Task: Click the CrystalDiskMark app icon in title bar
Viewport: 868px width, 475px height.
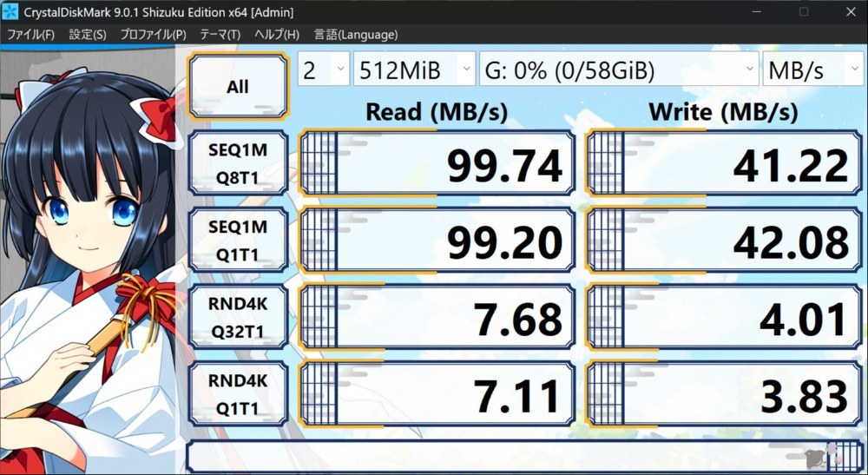Action: pos(10,11)
